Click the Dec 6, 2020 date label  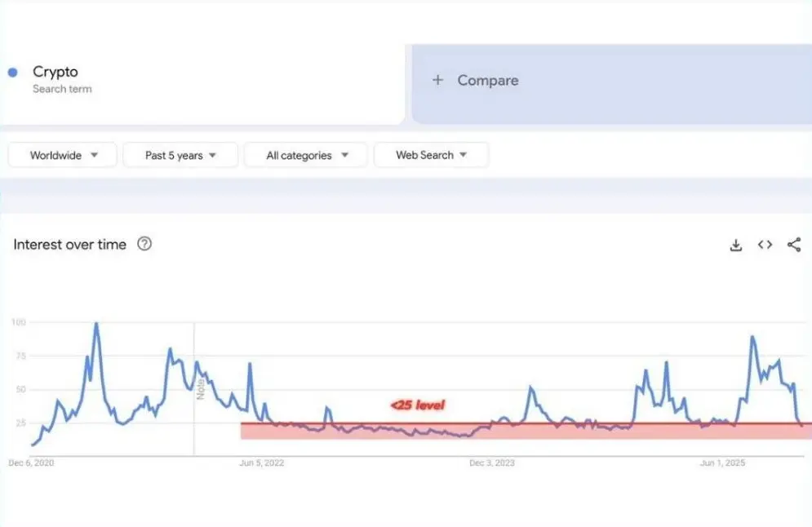click(x=32, y=463)
